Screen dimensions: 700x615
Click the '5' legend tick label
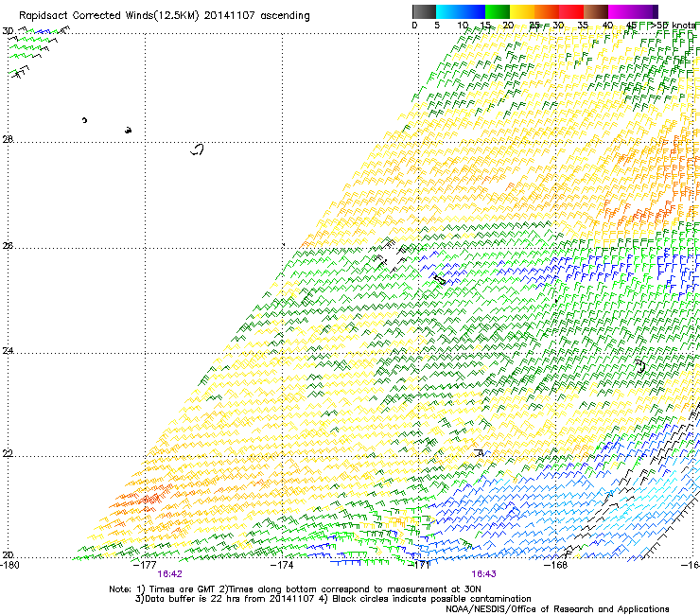pyautogui.click(x=437, y=26)
